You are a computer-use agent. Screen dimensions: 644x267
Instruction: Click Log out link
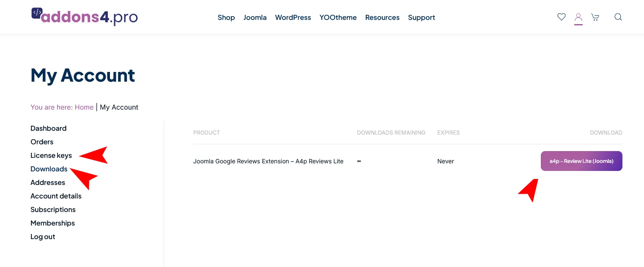(43, 237)
